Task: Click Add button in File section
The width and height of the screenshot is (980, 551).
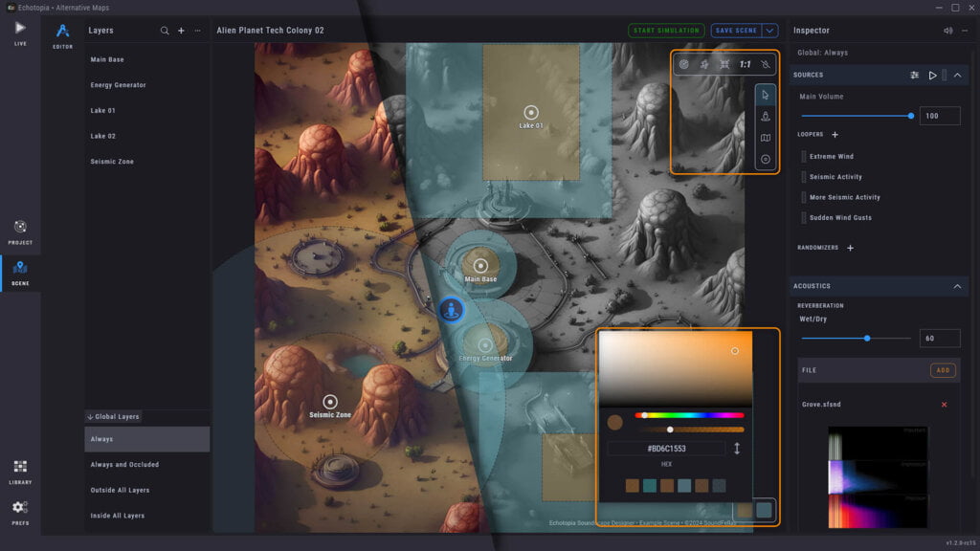Action: 943,370
